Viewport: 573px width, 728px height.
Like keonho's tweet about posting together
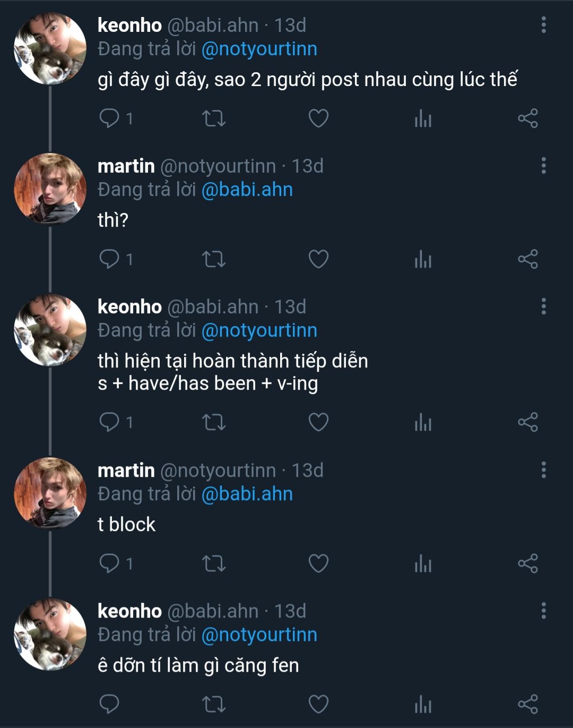(x=318, y=118)
